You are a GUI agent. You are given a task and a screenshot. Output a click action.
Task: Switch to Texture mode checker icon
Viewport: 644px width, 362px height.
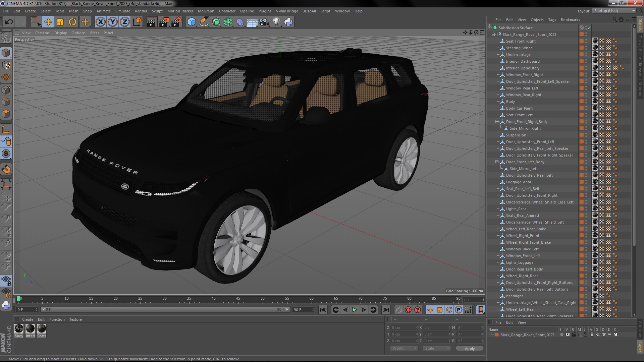point(6,65)
